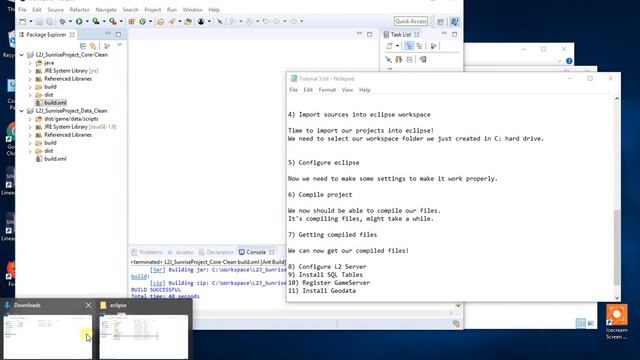Open the Debug button dropdown arrow
640x360 pixels.
tap(70, 21)
